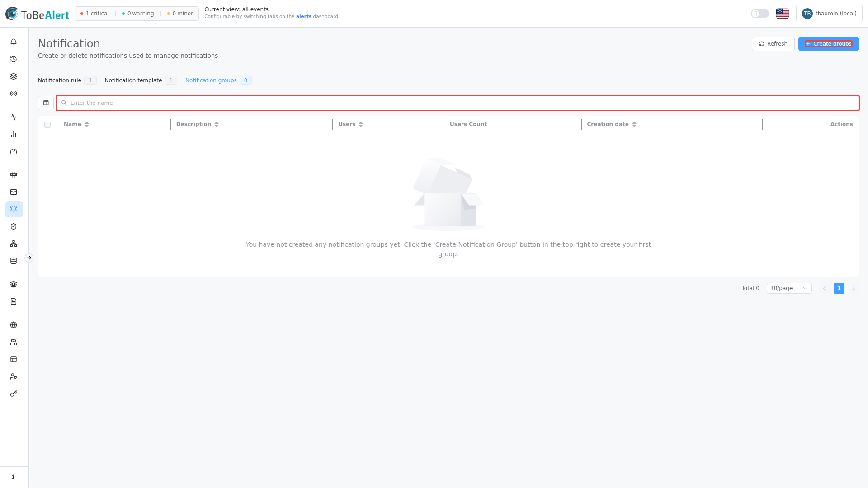Viewport: 868px width, 488px height.
Task: Open the activity pulse sidebar icon
Action: (14, 117)
